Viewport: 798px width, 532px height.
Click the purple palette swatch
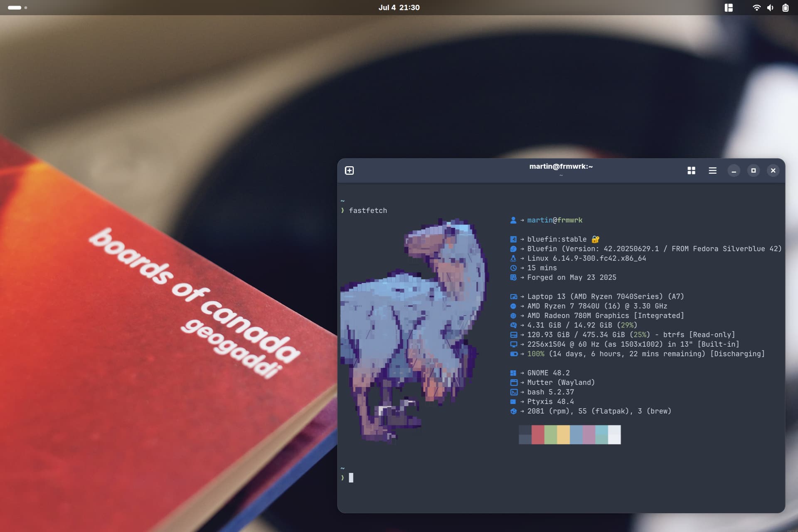pos(589,435)
